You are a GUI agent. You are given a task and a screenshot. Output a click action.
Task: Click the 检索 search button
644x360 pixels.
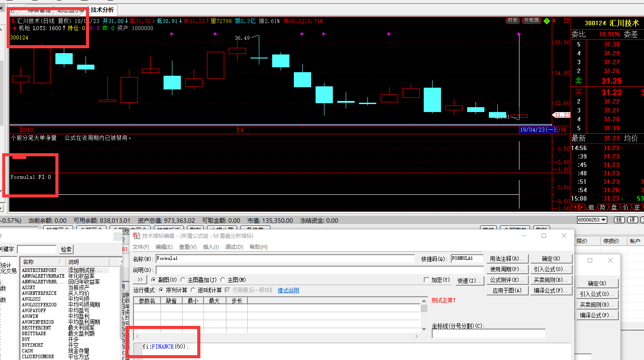(x=66, y=249)
